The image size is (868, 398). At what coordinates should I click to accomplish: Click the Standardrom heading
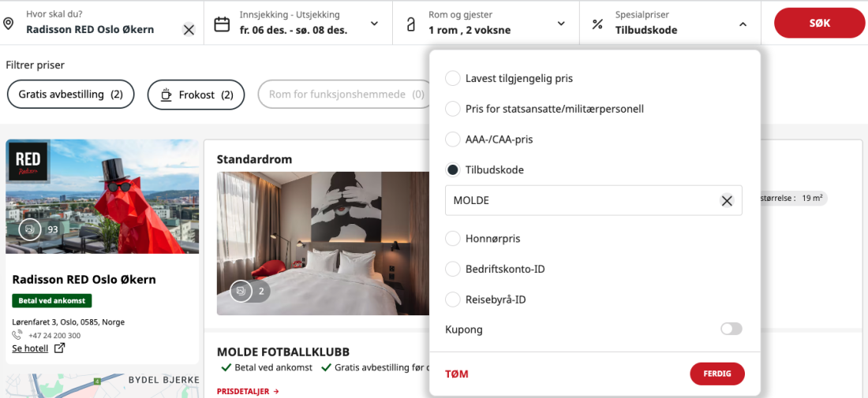click(x=255, y=159)
